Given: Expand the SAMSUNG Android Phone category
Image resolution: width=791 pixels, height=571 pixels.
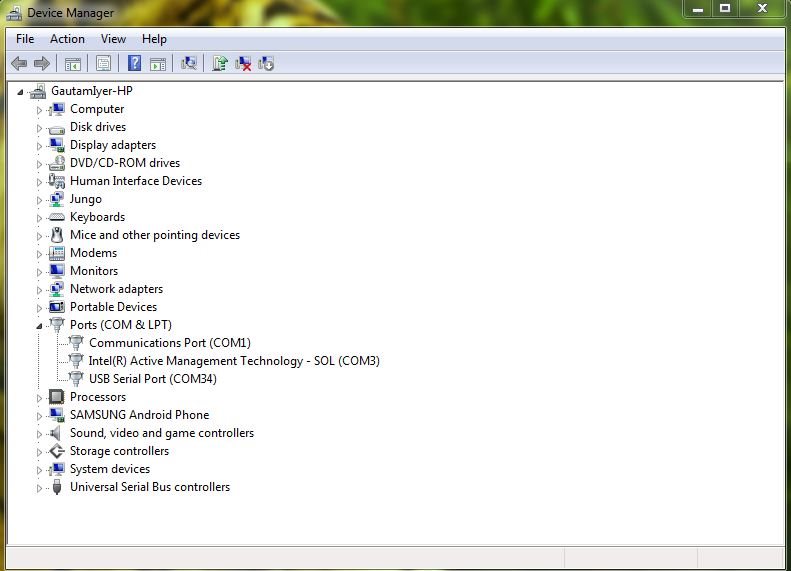Looking at the screenshot, I should [39, 416].
